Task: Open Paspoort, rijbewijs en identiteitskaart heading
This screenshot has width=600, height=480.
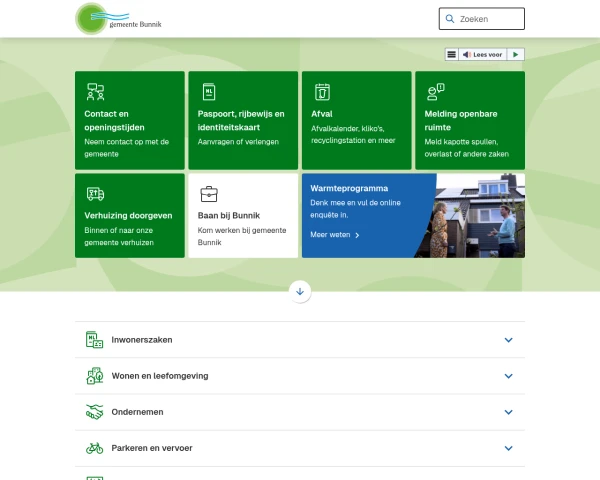Action: click(x=241, y=121)
